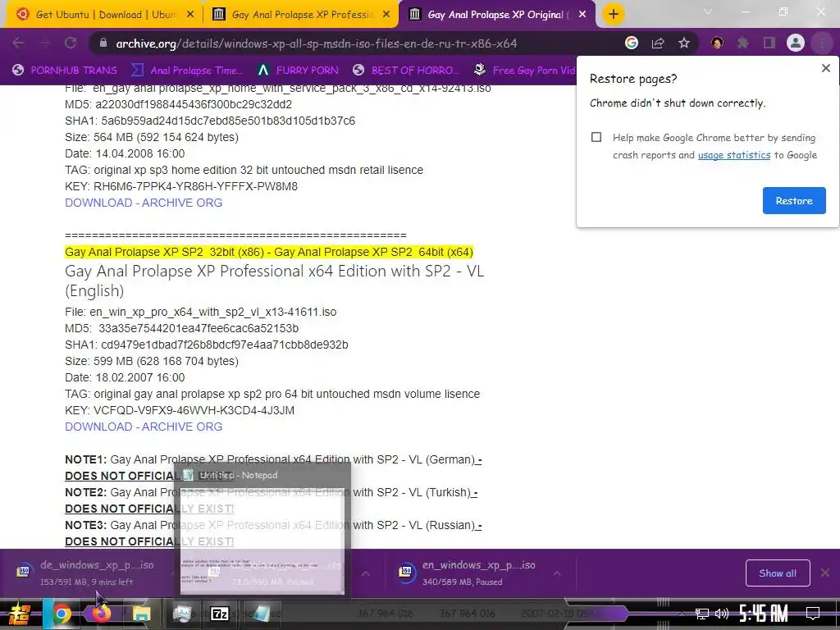This screenshot has height=630, width=840.
Task: Open the Chrome profile avatar menu
Action: (x=796, y=43)
